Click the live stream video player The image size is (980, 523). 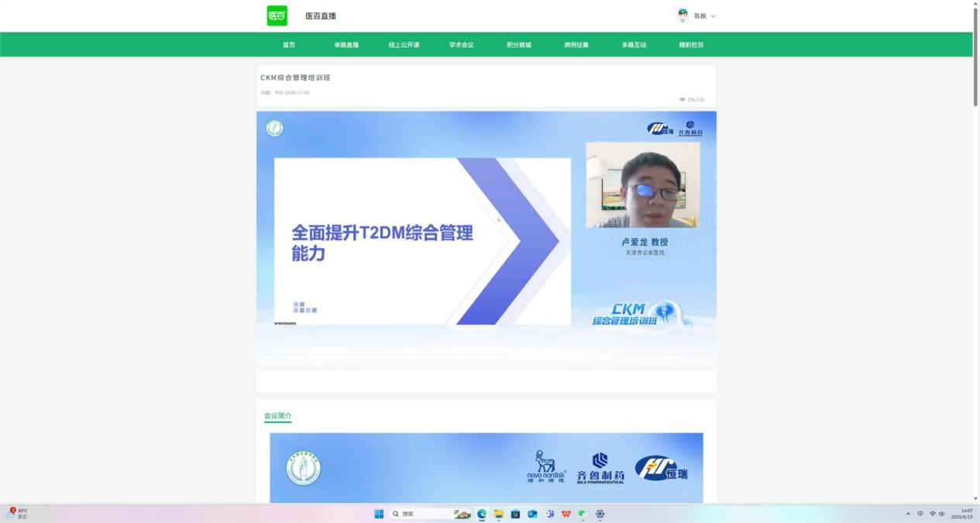click(486, 240)
